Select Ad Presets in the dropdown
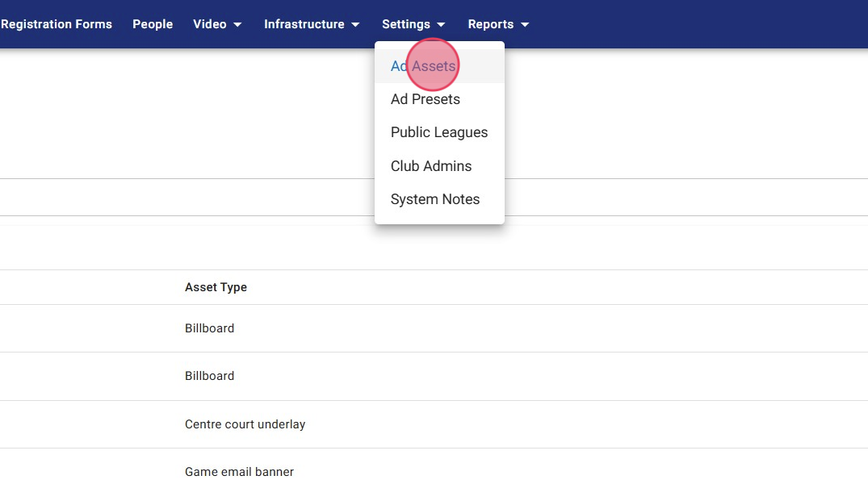Screen dimensions: 868x484 439,99
